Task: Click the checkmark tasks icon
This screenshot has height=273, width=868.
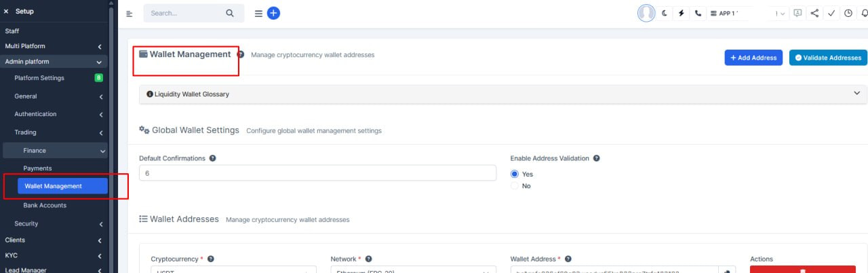Action: pyautogui.click(x=831, y=14)
